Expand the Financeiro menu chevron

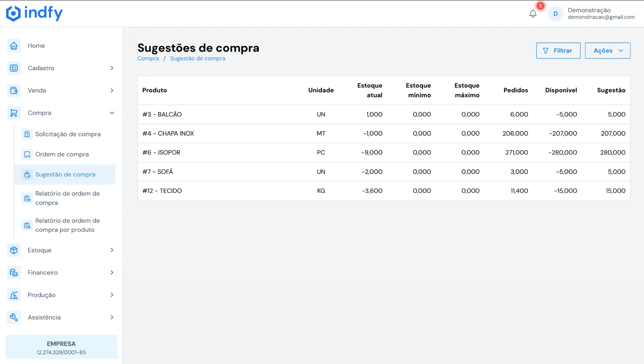pos(112,273)
